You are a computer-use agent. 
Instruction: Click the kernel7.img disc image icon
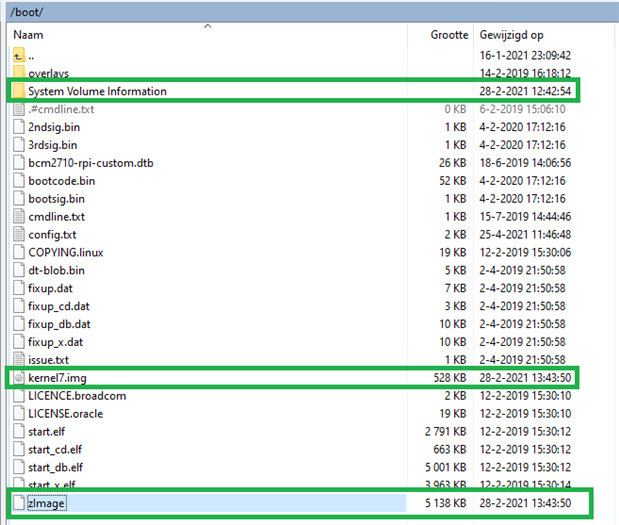[18, 377]
